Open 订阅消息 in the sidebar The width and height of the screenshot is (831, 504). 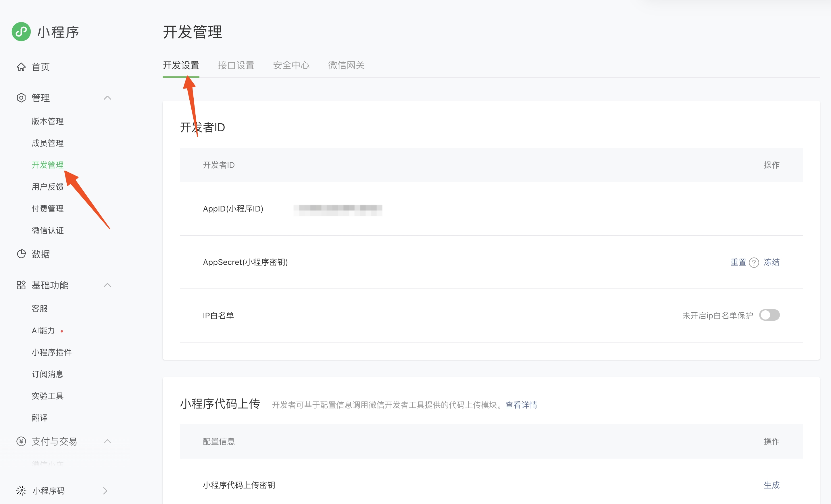pos(47,374)
